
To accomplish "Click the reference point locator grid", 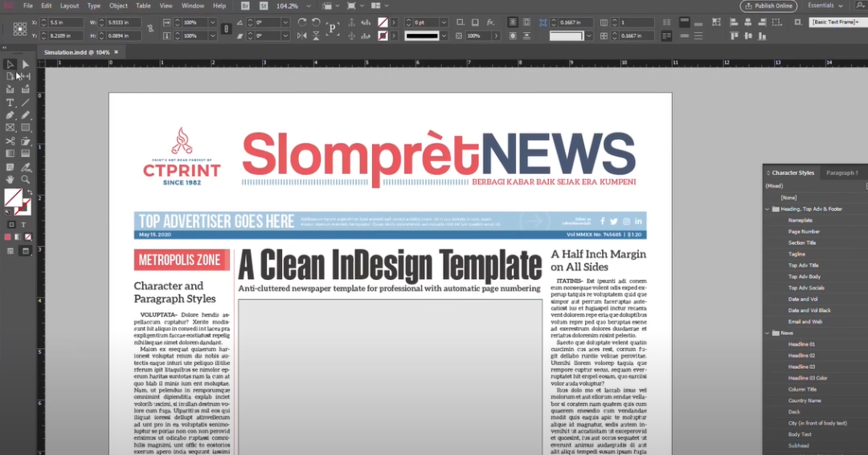I will (20, 29).
